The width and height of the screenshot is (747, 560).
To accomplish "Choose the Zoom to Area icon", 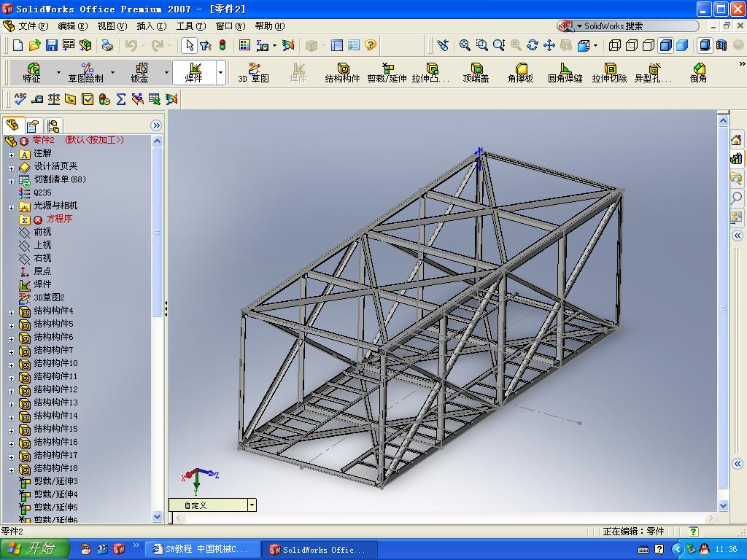I will point(481,45).
